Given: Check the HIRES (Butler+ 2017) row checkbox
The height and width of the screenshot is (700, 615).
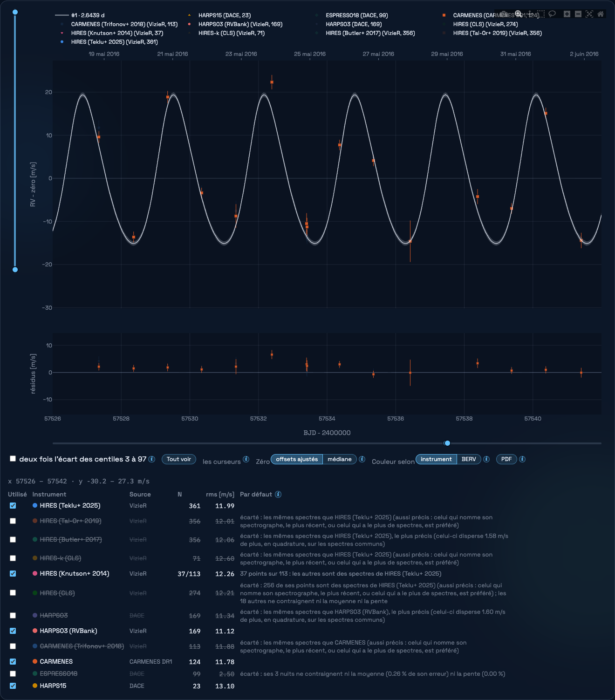Looking at the screenshot, I should point(13,540).
